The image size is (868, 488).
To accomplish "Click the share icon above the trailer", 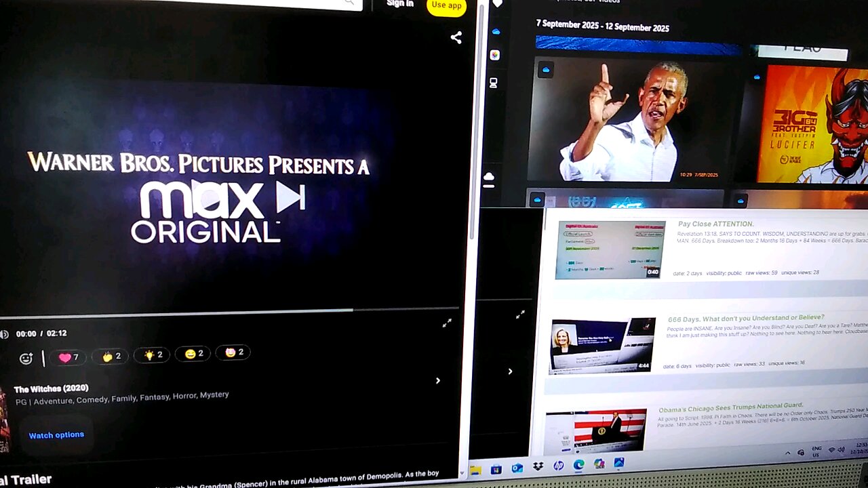I will pyautogui.click(x=456, y=38).
